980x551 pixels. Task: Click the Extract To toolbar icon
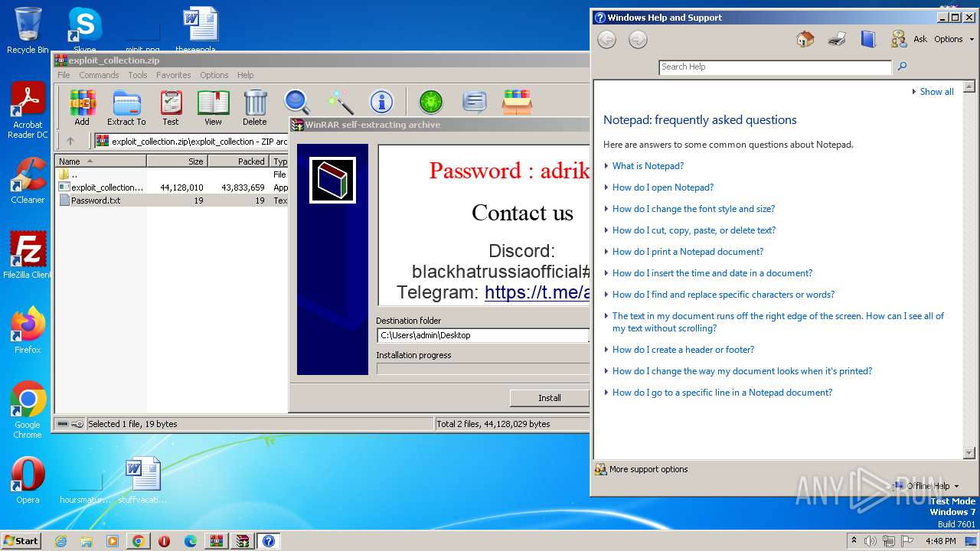(x=126, y=108)
